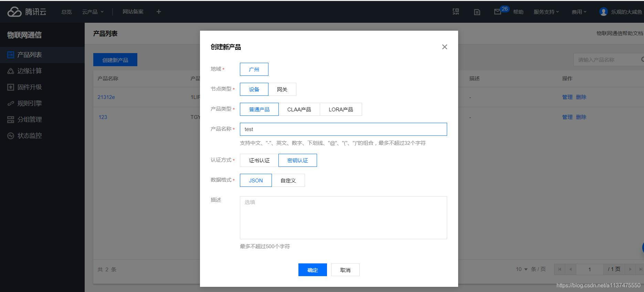Screen dimensions: 644x292
Task: Choose 密钥认证 authentication method
Action: pyautogui.click(x=298, y=160)
